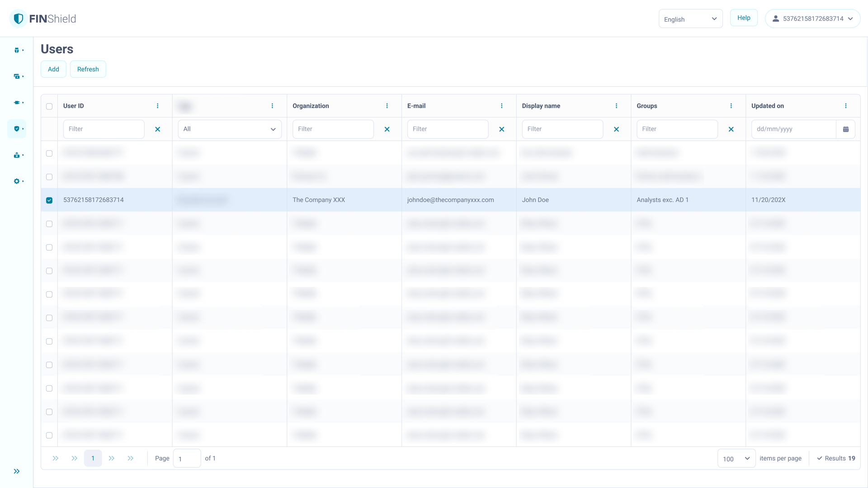Screen dimensions: 868x488
Task: Click the Refresh button
Action: [88, 69]
